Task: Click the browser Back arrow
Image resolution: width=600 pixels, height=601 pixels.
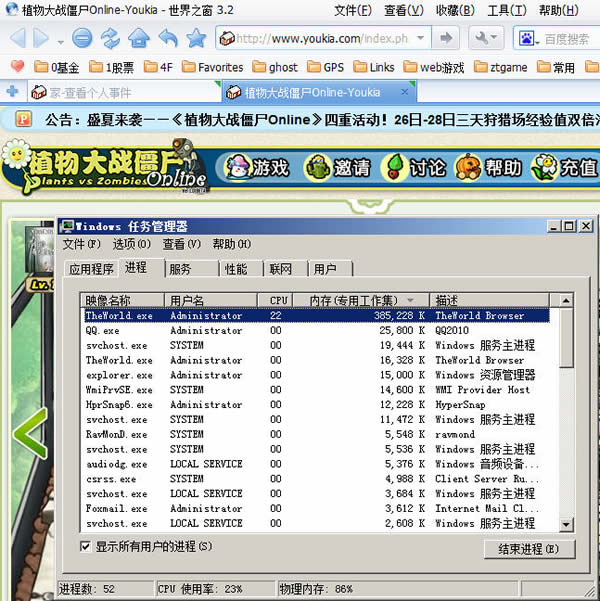Action: 17,38
